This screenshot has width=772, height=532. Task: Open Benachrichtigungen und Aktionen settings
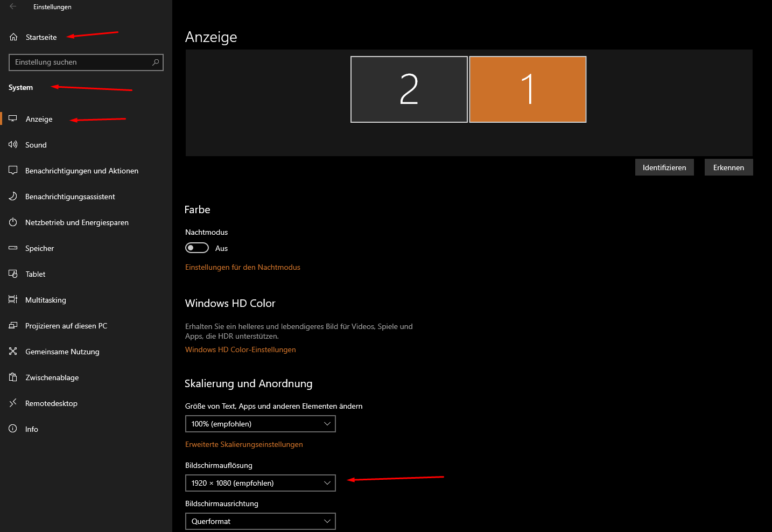point(81,171)
